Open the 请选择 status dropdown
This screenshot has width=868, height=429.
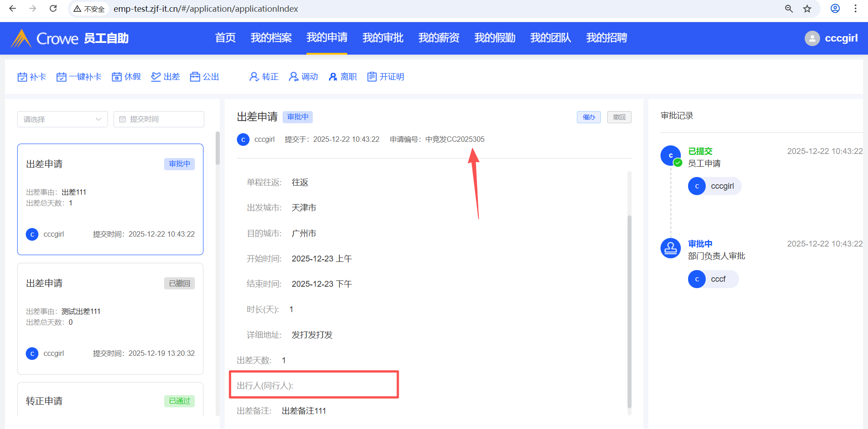point(62,119)
